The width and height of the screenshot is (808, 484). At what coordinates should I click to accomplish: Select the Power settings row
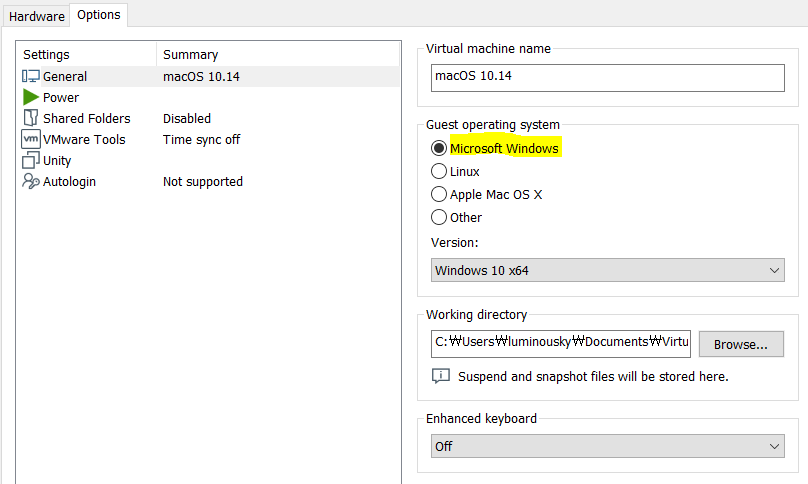(x=210, y=97)
